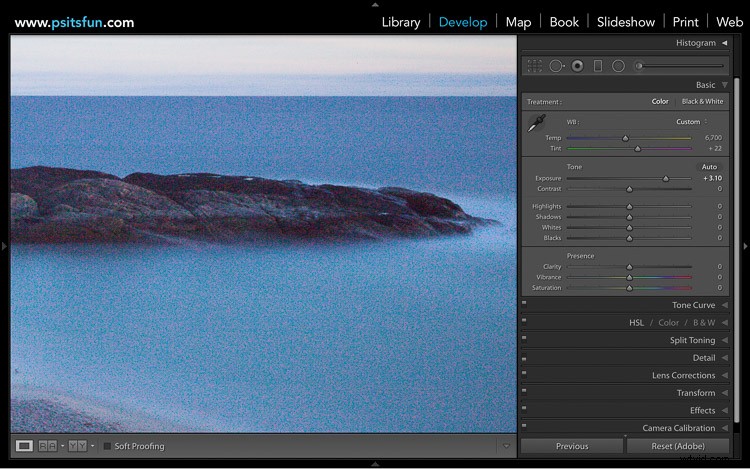
Task: Expand the Lens Corrections panel triangle
Action: (x=725, y=375)
